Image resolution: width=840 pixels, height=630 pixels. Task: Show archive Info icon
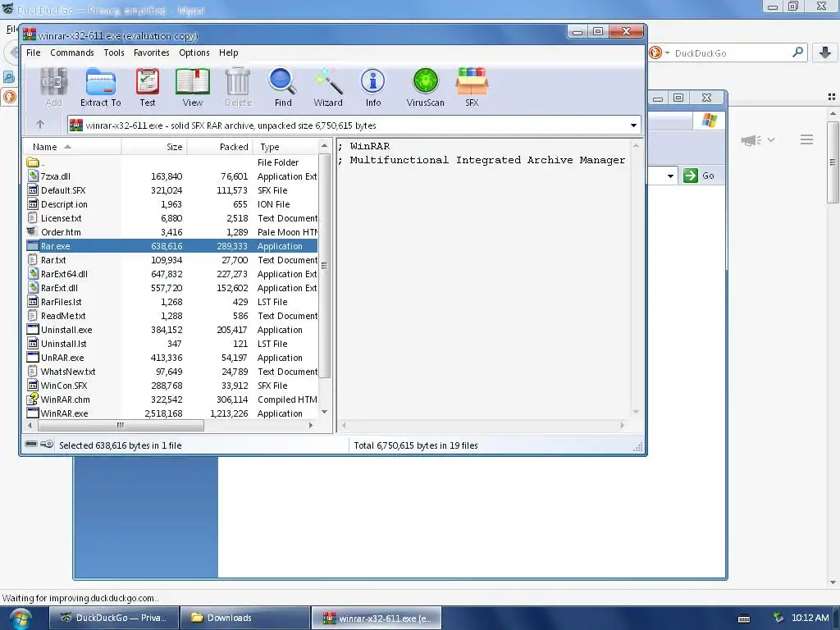coord(373,81)
